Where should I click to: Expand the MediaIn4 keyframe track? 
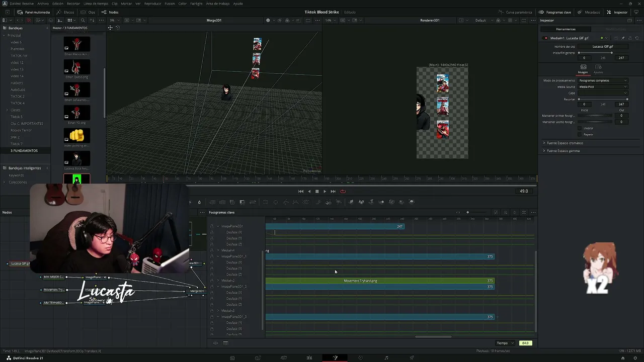pos(218,250)
